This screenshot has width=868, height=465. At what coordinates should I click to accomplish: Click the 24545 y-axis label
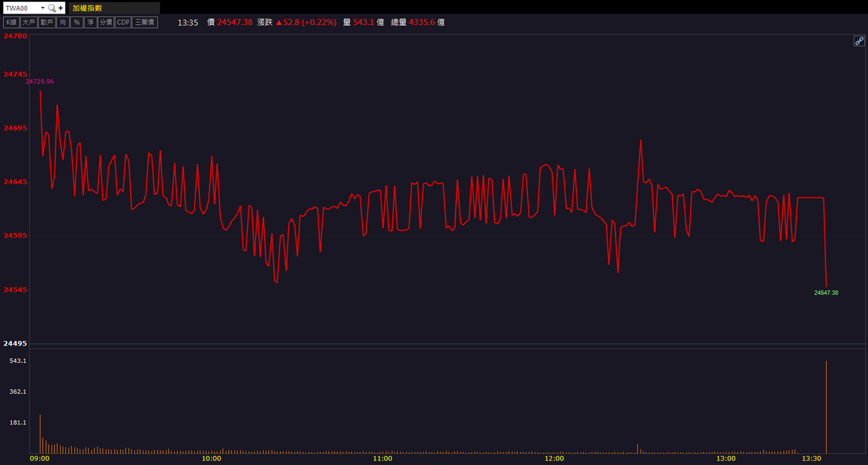click(15, 289)
